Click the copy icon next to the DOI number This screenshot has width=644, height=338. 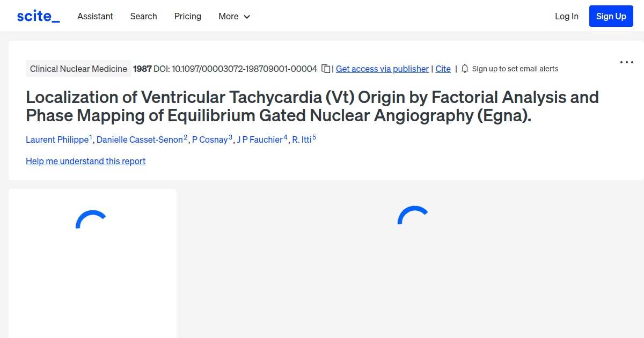pos(326,69)
